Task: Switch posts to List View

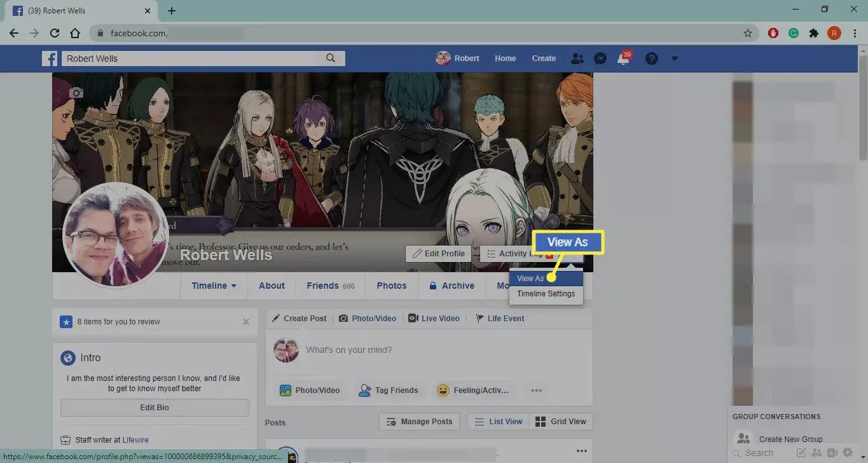Action: pyautogui.click(x=498, y=422)
